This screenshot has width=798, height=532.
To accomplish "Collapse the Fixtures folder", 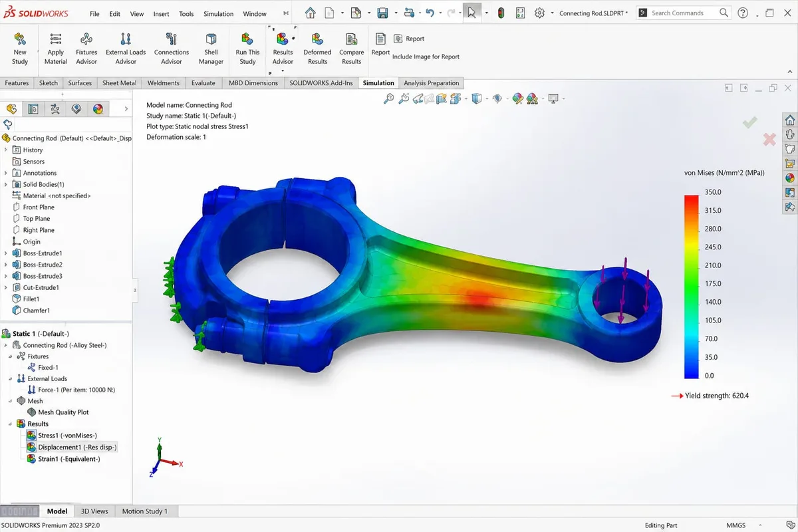I will [x=9, y=356].
